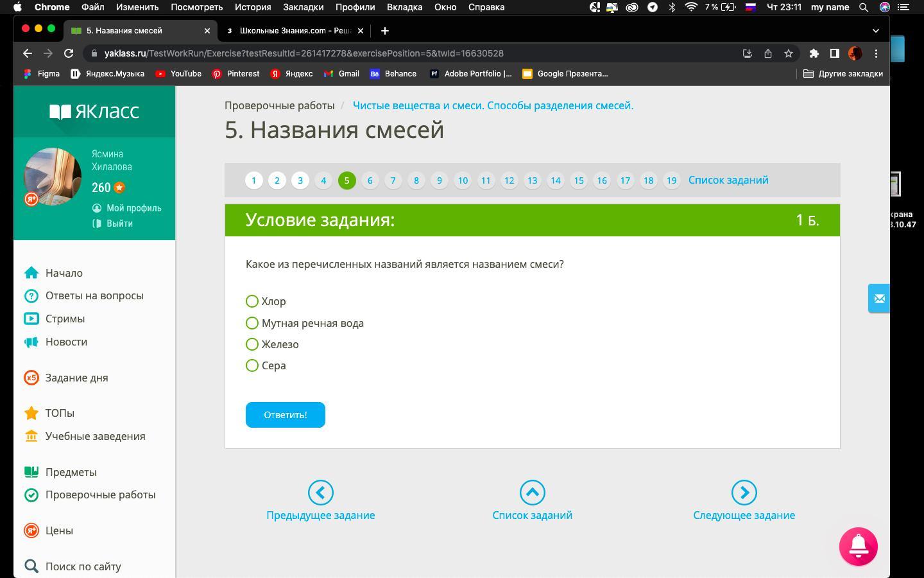Click Поиск по сайту magnifier
Image resolution: width=924 pixels, height=578 pixels.
pyautogui.click(x=31, y=566)
